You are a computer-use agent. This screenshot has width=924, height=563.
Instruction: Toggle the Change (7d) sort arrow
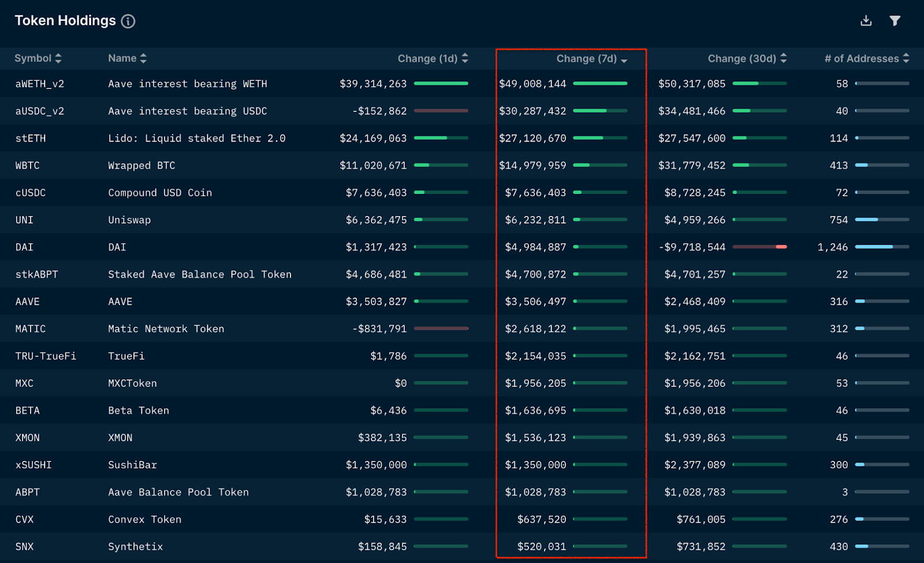tap(624, 60)
